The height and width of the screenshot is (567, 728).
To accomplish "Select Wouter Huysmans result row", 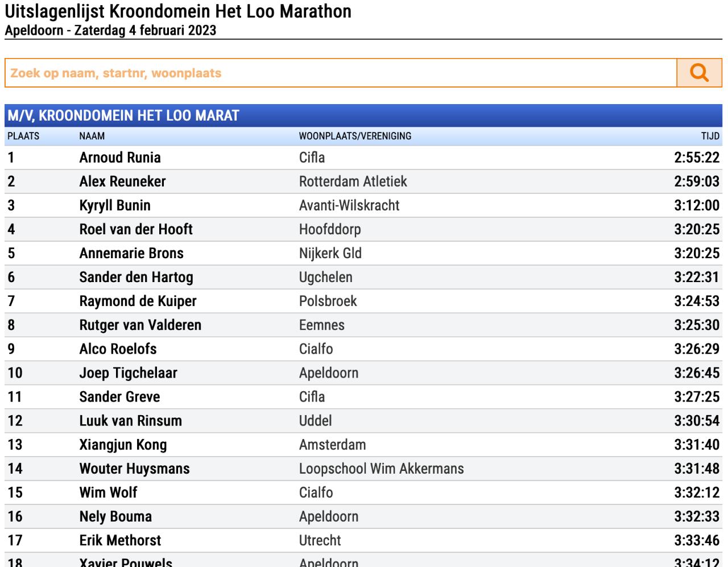I will (x=364, y=469).
